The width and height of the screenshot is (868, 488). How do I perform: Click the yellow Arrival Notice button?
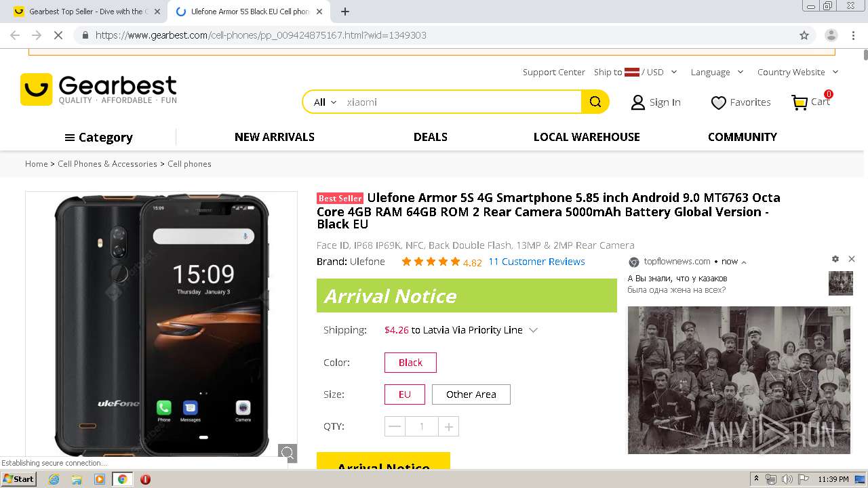(383, 461)
